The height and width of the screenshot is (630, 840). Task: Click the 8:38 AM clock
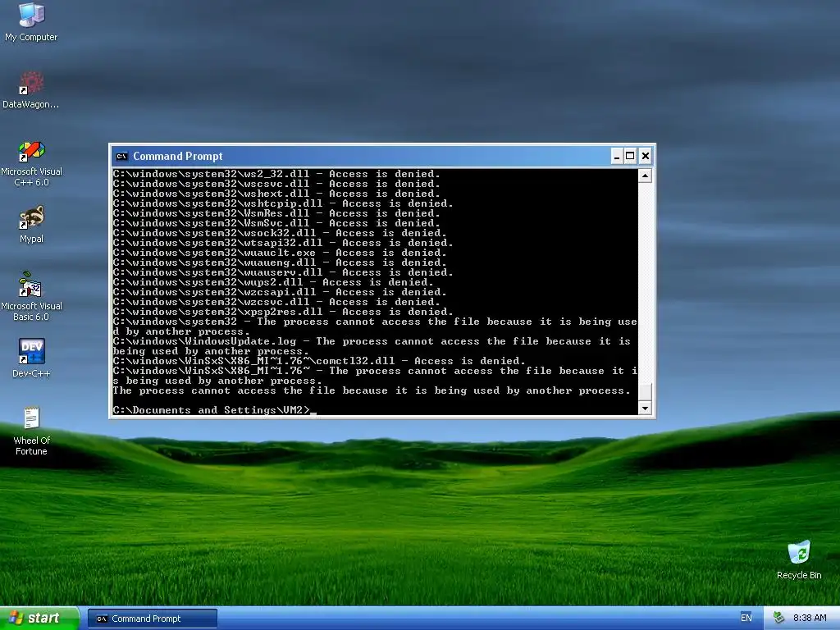click(810, 619)
